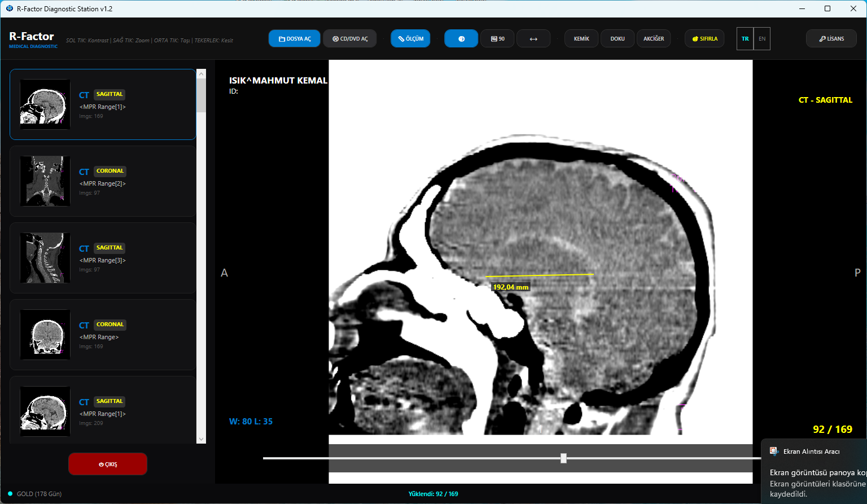Select the CORONAL MPR Range[2] series
This screenshot has width=867, height=504.
coord(103,181)
